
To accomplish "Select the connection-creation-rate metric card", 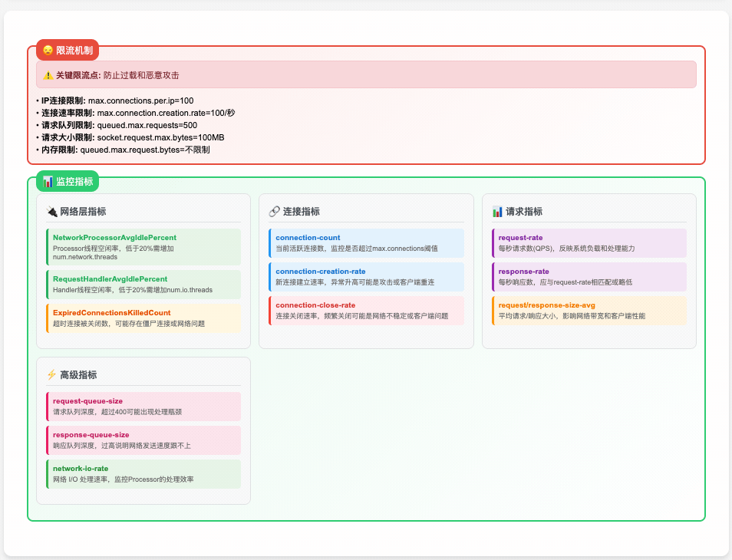I will click(x=366, y=277).
